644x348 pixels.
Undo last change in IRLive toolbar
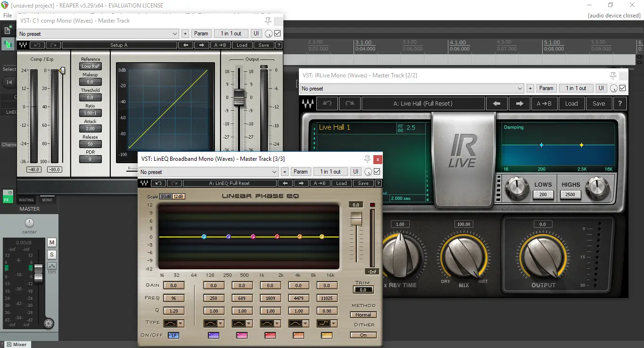pyautogui.click(x=327, y=104)
